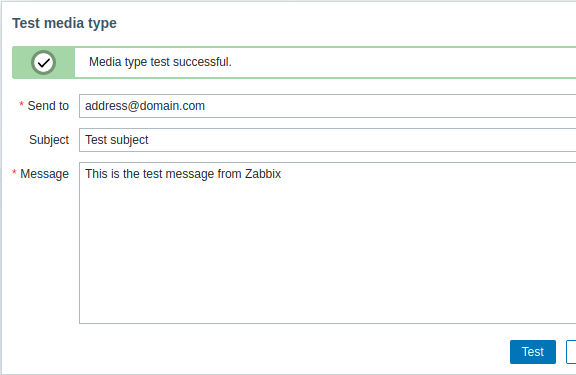
Task: Place cursor in address@domain.com text
Action: pos(145,106)
